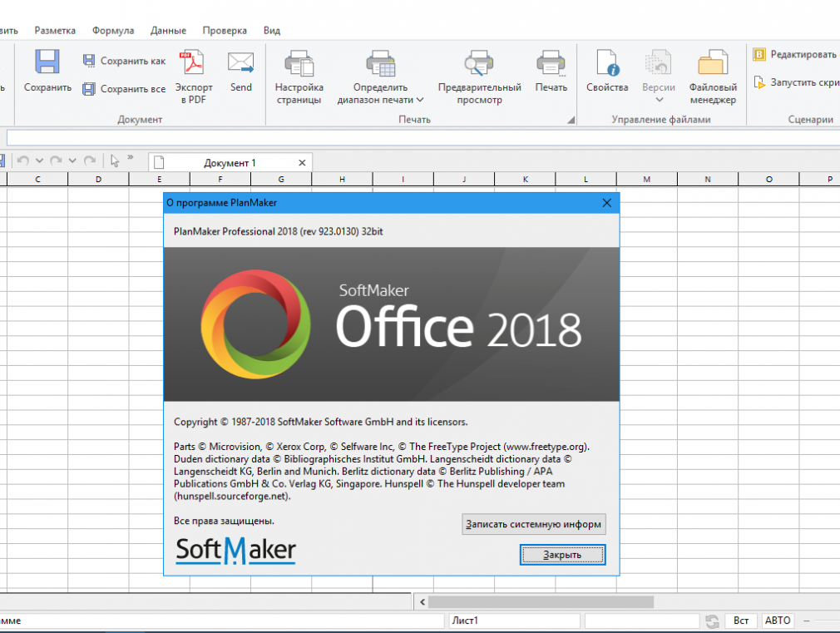Click Запустить скрипт icon
Viewport: 840px width, 633px height.
(x=758, y=82)
